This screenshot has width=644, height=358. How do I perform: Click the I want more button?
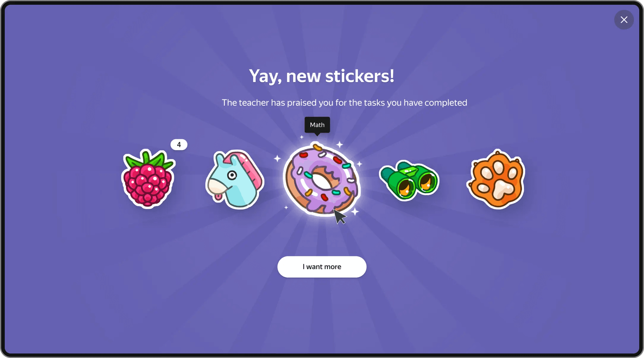322,267
